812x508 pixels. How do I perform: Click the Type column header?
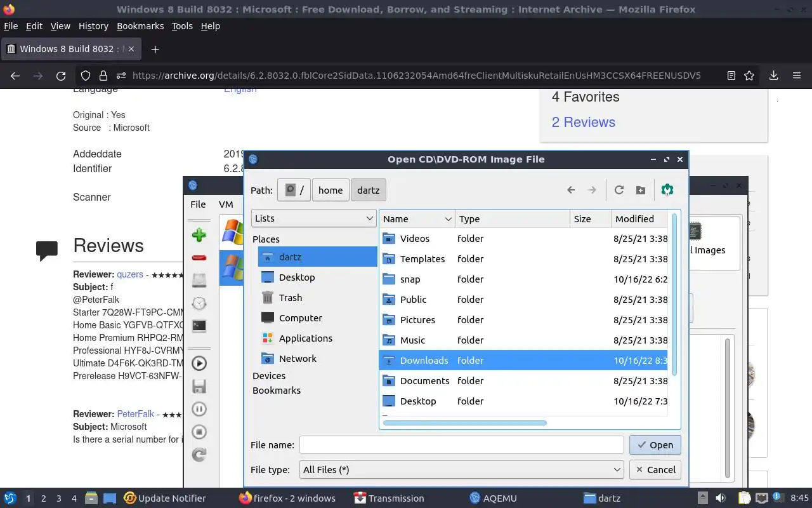(x=513, y=219)
